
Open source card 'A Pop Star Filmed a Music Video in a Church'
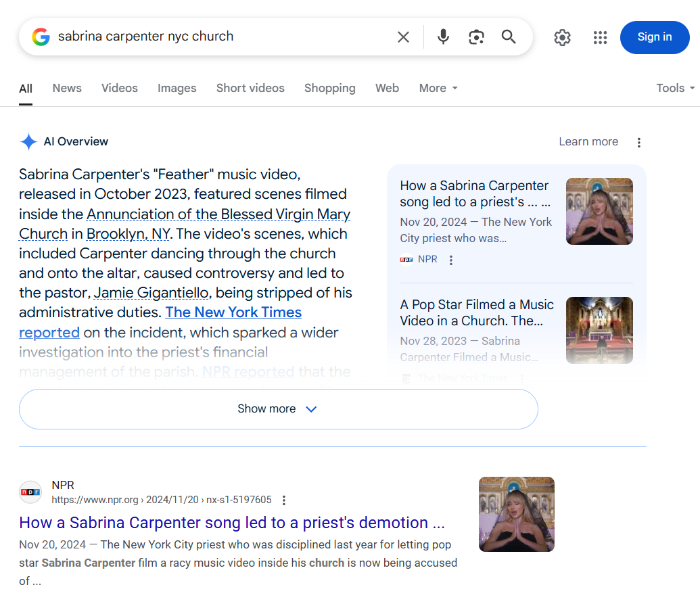[x=476, y=313]
